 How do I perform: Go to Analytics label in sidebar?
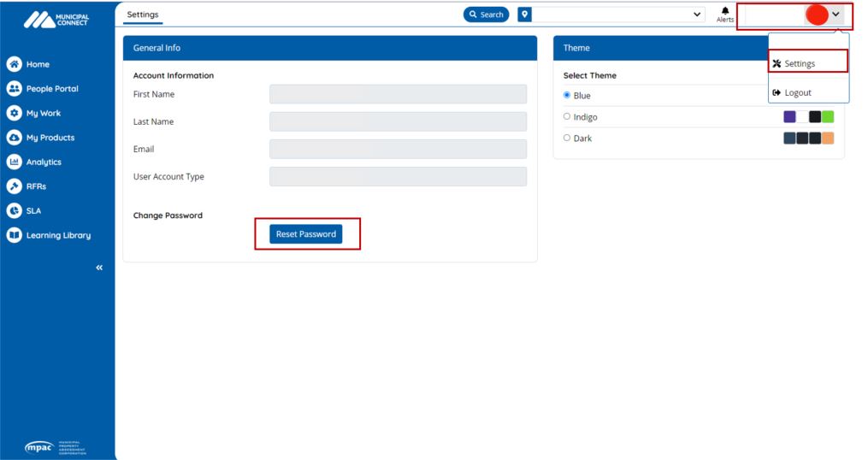pos(44,162)
